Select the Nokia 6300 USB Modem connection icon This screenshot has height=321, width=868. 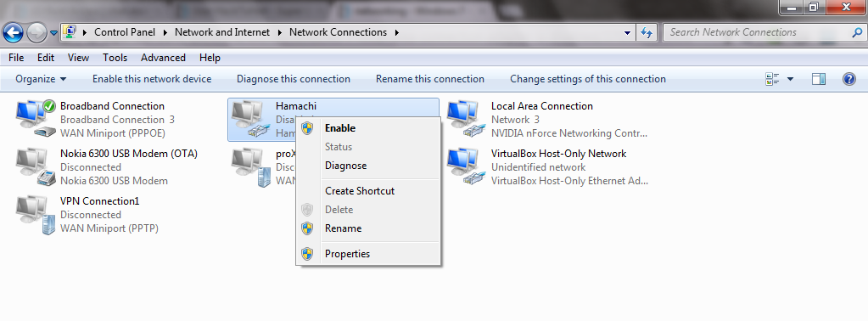[36, 166]
